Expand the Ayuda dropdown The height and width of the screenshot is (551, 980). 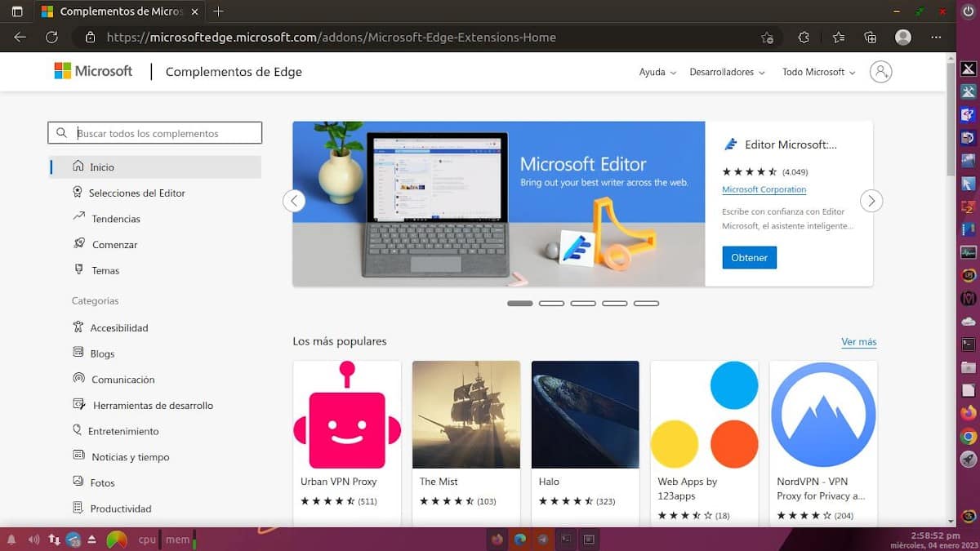pyautogui.click(x=657, y=72)
